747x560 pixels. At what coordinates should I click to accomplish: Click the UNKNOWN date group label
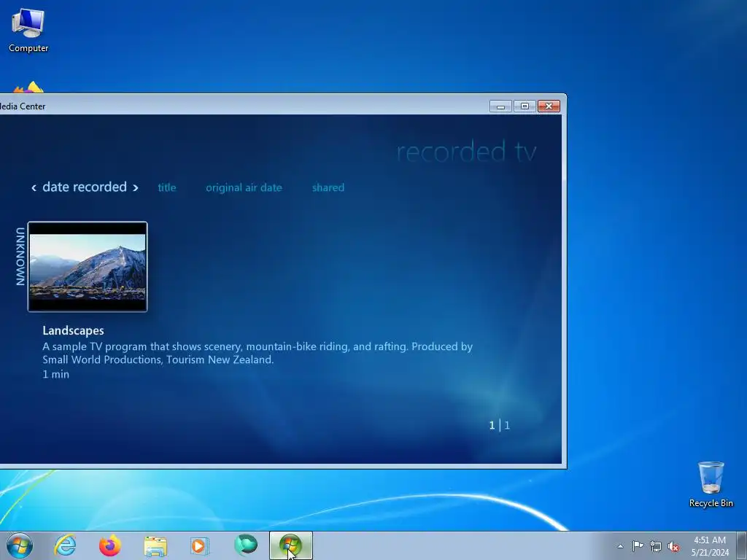(x=20, y=257)
